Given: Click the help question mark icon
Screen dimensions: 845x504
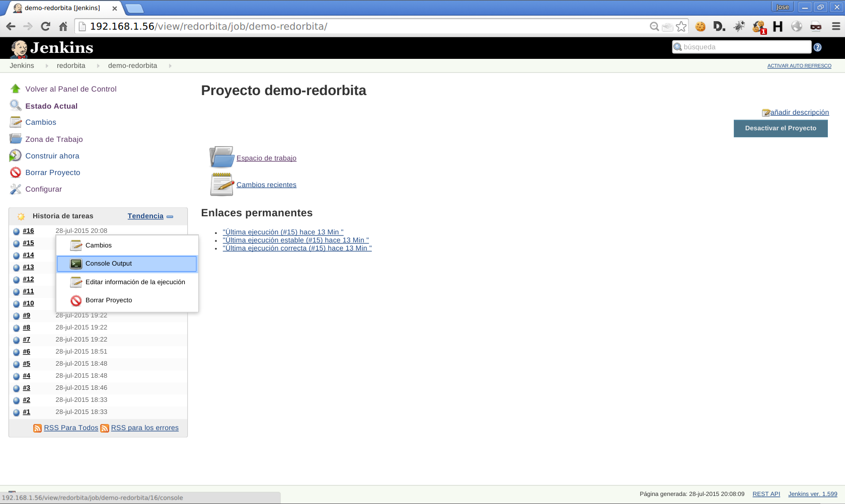Looking at the screenshot, I should [817, 47].
